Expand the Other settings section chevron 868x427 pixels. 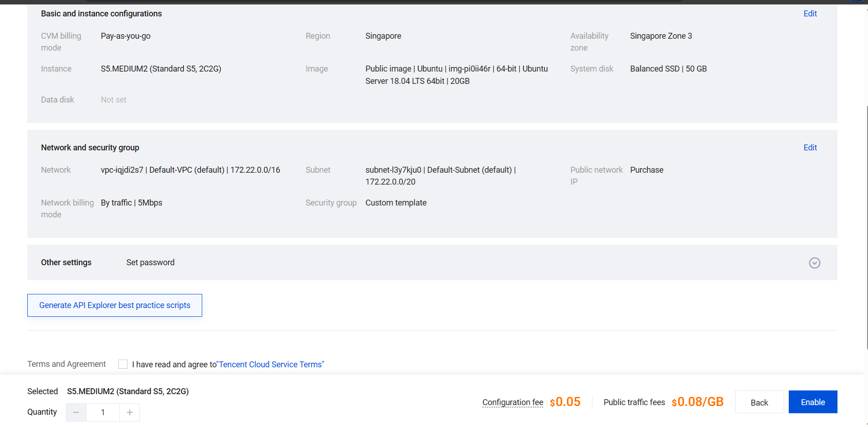[814, 263]
